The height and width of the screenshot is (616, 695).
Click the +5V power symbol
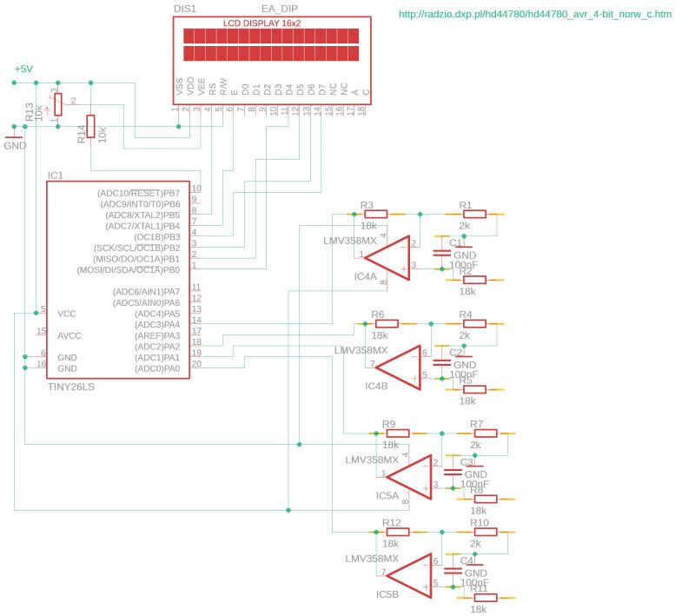point(22,68)
